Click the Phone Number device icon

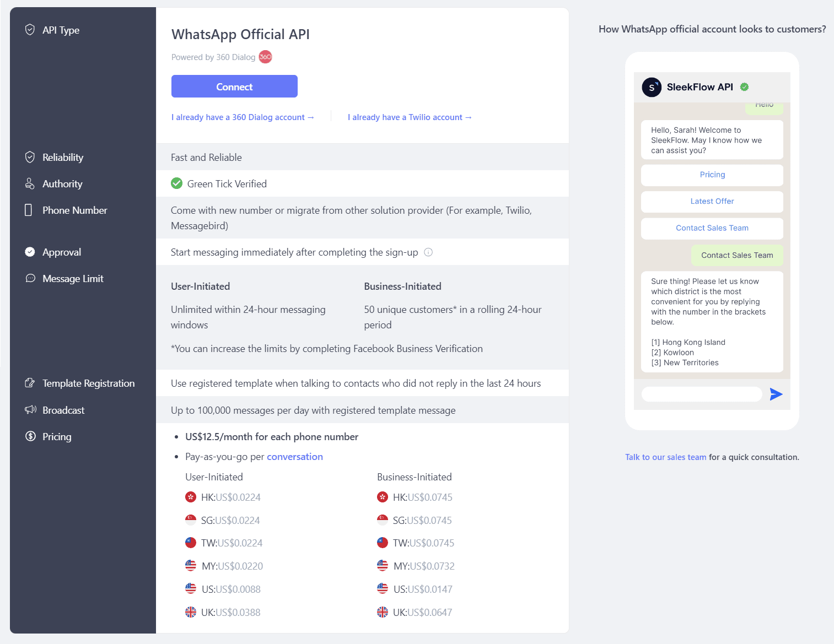point(28,210)
